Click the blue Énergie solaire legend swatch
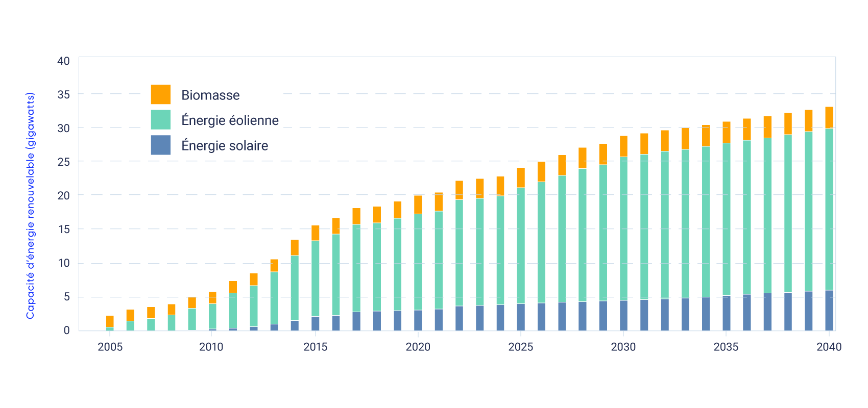The width and height of the screenshot is (868, 408). tap(160, 145)
